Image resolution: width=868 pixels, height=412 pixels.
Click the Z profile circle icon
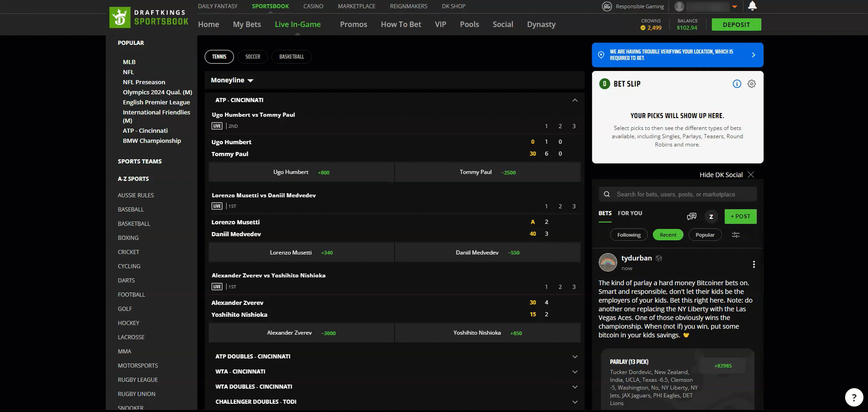click(711, 217)
